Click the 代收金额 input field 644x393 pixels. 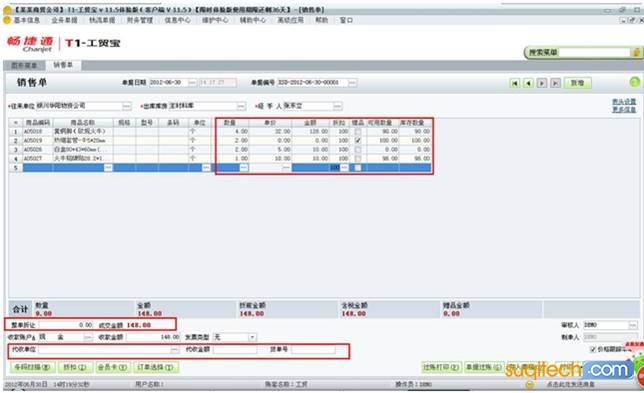235,349
